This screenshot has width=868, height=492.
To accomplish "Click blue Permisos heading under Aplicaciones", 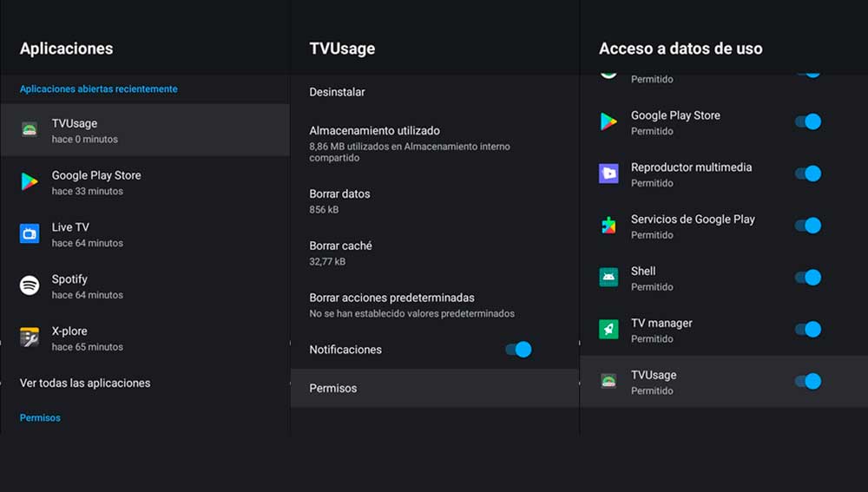I will pyautogui.click(x=40, y=418).
